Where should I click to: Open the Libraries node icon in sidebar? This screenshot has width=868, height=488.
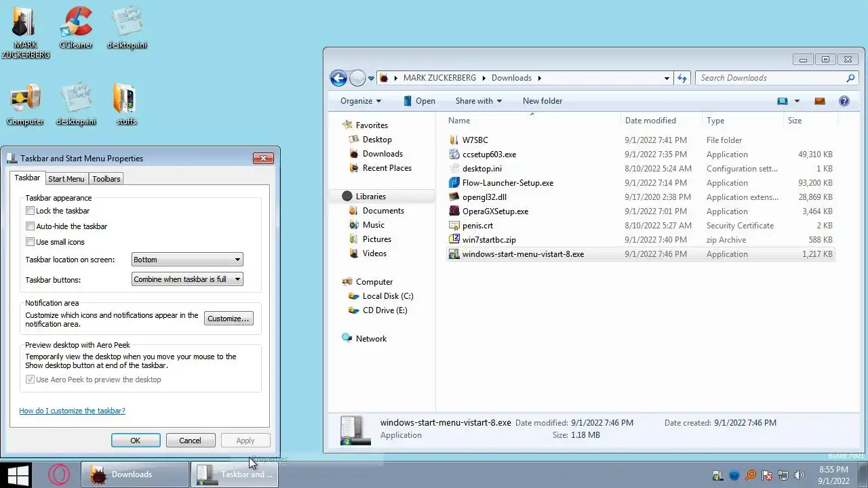[x=348, y=197]
